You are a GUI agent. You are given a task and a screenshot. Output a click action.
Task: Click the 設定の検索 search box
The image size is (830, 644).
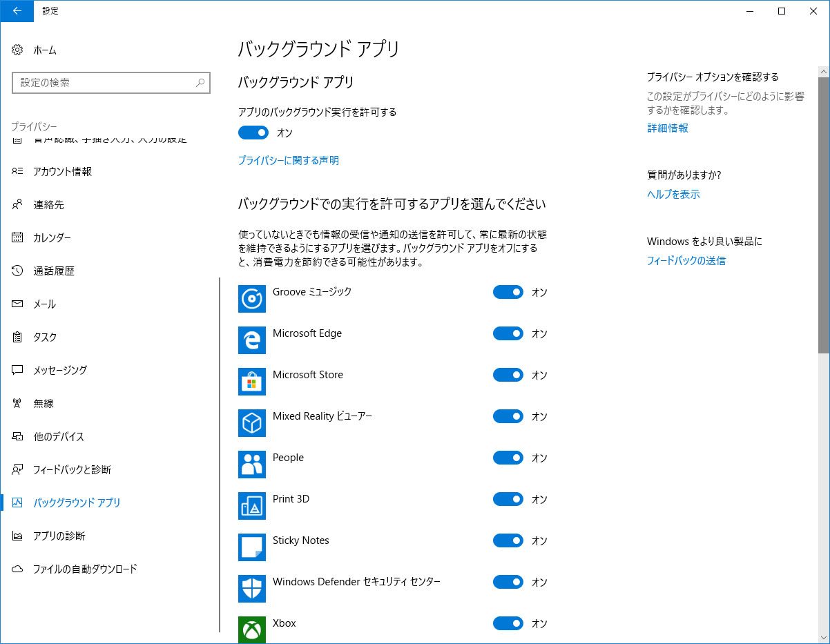pyautogui.click(x=111, y=83)
